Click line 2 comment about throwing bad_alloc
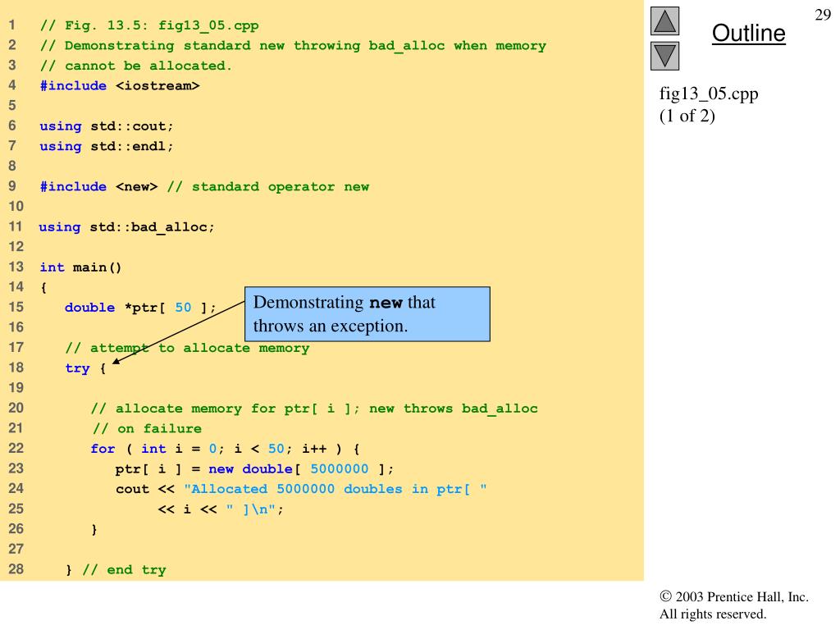840x630 pixels. [293, 46]
